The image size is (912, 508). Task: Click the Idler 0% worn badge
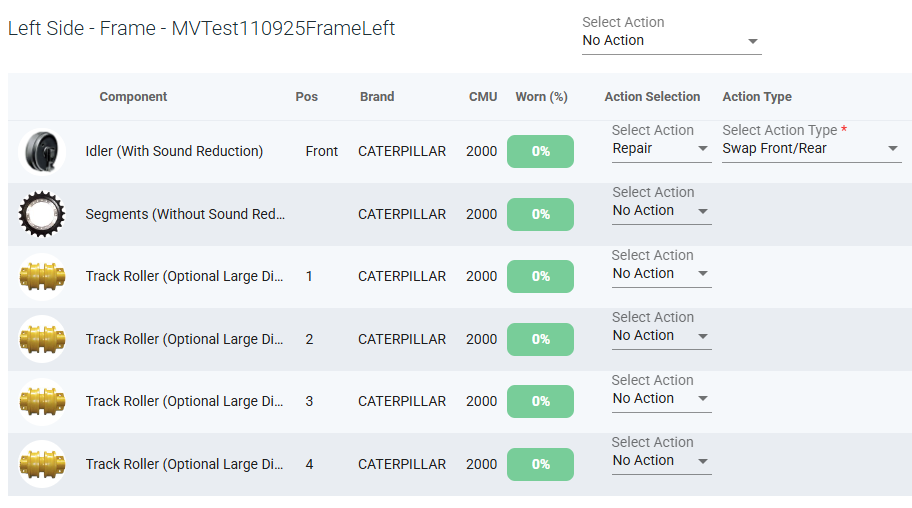540,151
